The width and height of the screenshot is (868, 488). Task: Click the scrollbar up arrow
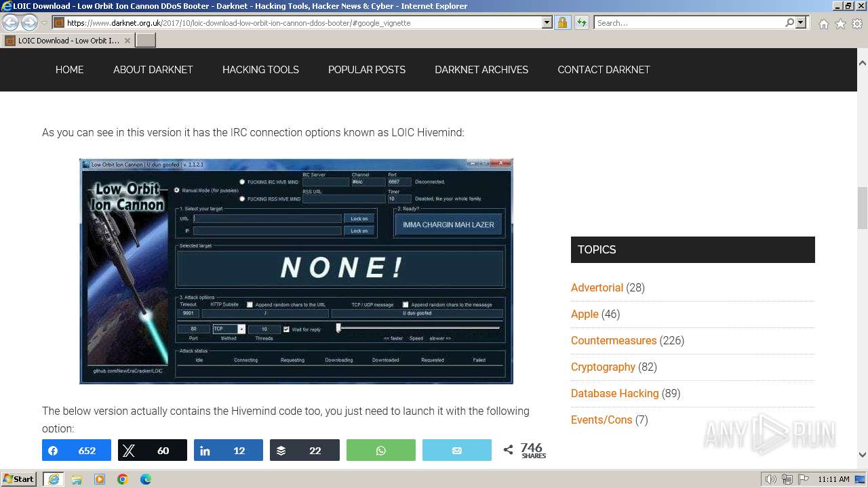click(x=863, y=63)
